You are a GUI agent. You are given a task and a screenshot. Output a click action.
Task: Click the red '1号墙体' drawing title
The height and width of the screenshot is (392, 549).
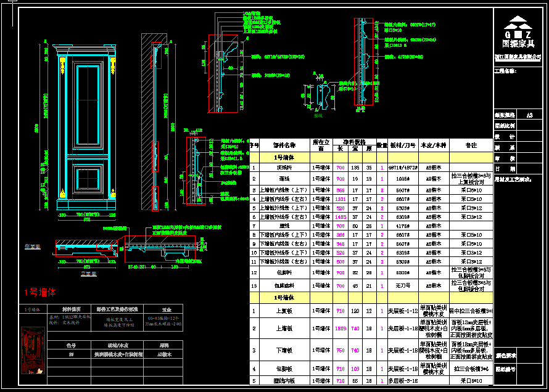[x=39, y=292]
